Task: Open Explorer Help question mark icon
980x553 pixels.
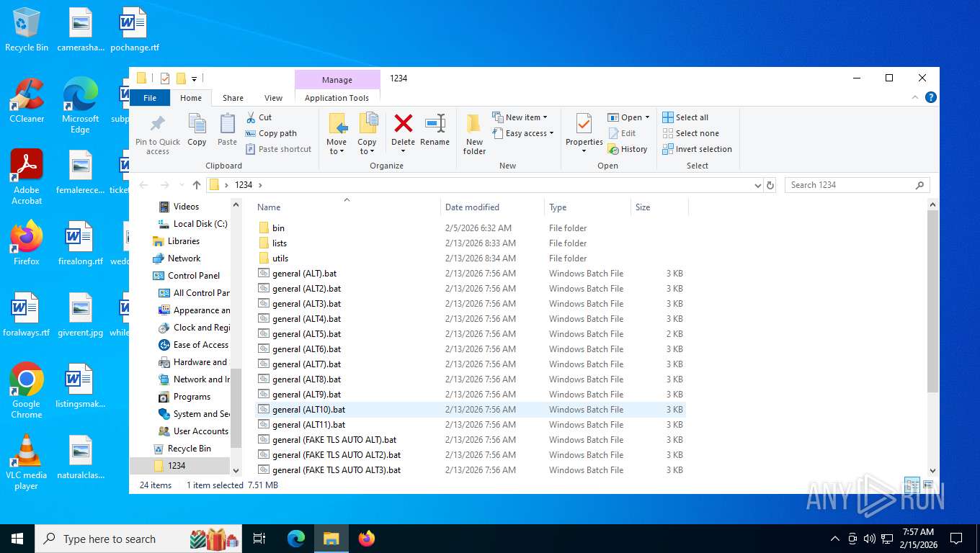Action: 930,97
